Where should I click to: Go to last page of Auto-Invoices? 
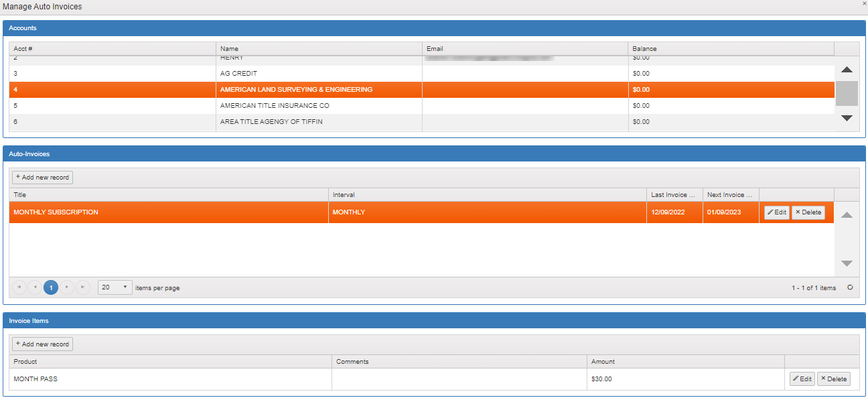82,287
